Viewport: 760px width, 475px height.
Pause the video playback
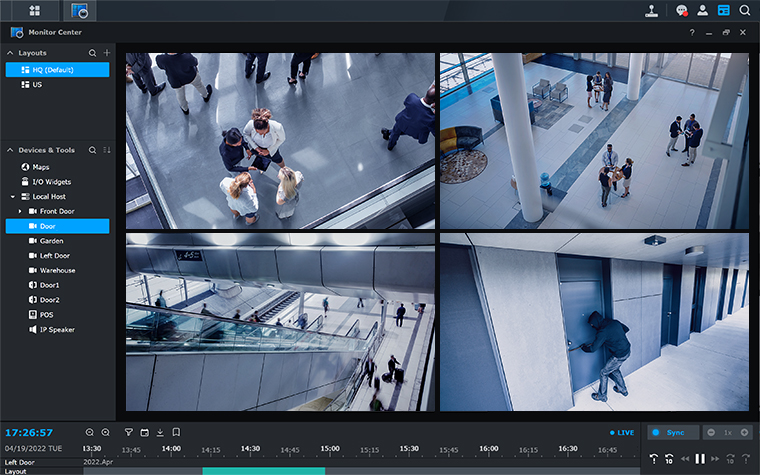tap(700, 458)
